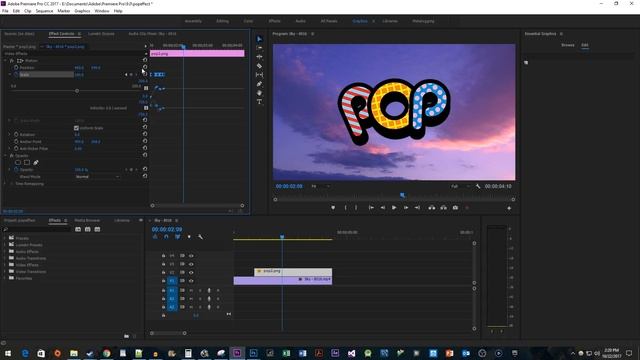Select the Razor tool
The height and width of the screenshot is (360, 640).
260,66
